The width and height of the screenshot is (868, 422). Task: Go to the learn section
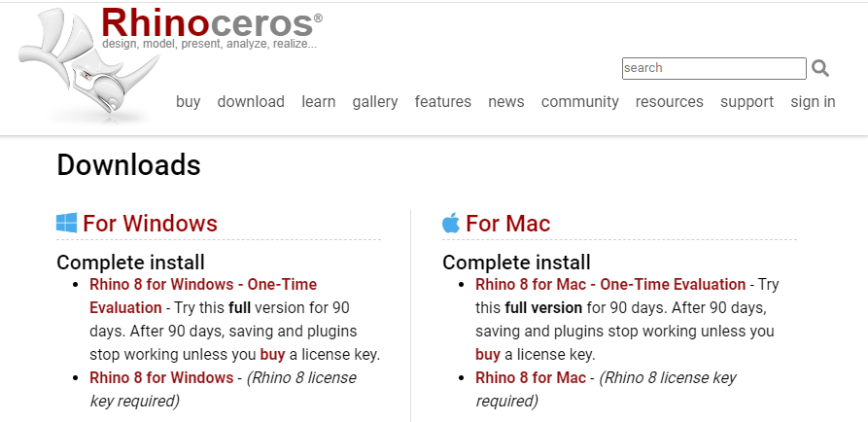318,102
